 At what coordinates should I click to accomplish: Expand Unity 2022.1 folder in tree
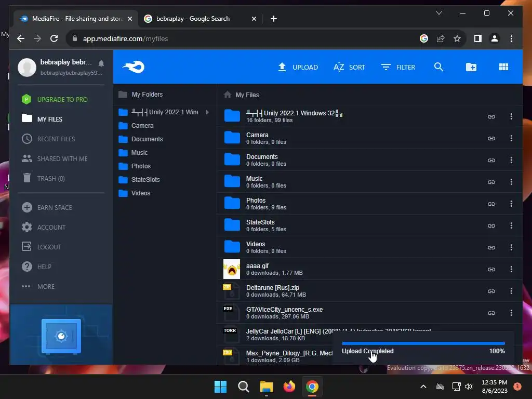click(x=207, y=112)
